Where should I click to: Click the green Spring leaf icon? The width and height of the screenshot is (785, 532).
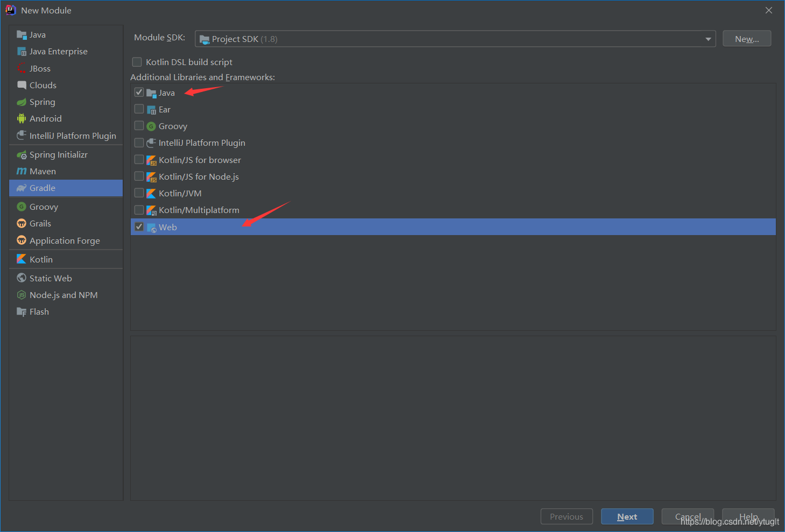pos(22,102)
